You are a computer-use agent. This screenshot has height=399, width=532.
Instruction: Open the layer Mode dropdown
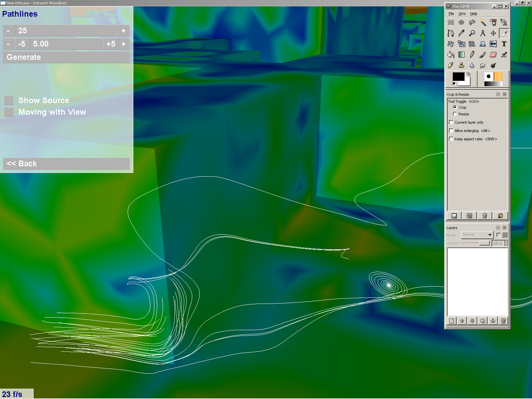(489, 235)
